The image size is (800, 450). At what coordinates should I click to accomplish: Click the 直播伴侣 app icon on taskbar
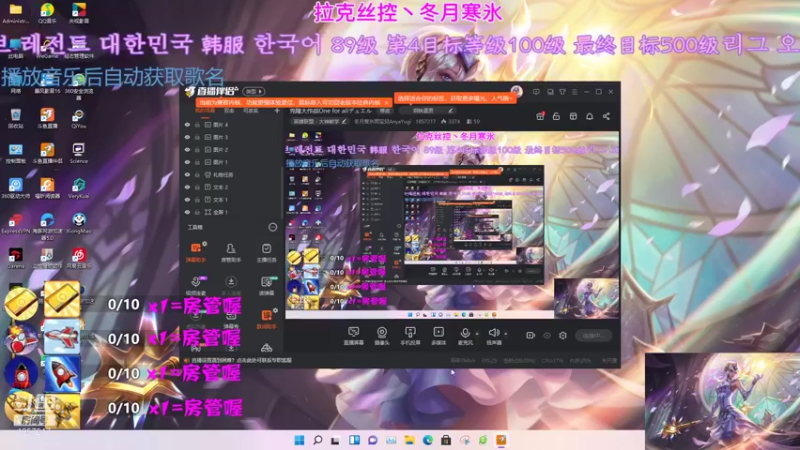point(501,440)
